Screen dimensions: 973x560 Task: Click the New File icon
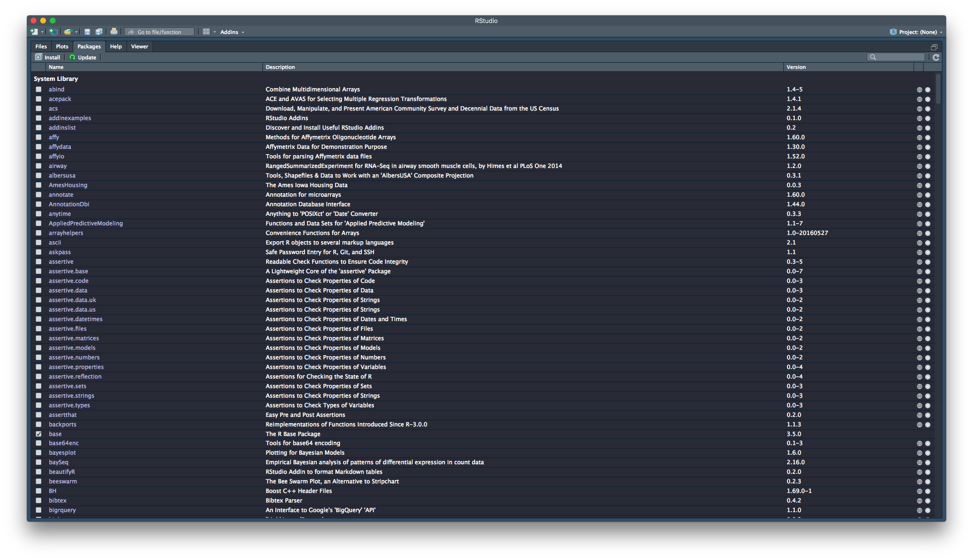click(x=34, y=32)
